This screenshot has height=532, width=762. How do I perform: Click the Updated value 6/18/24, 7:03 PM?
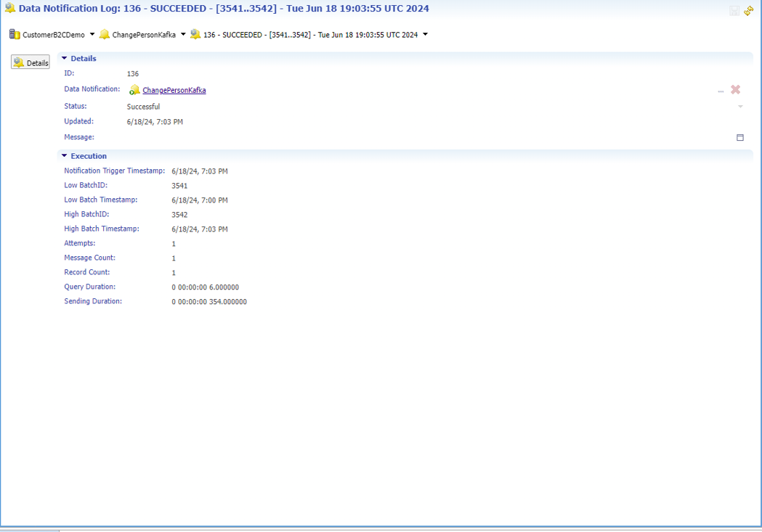(x=155, y=122)
